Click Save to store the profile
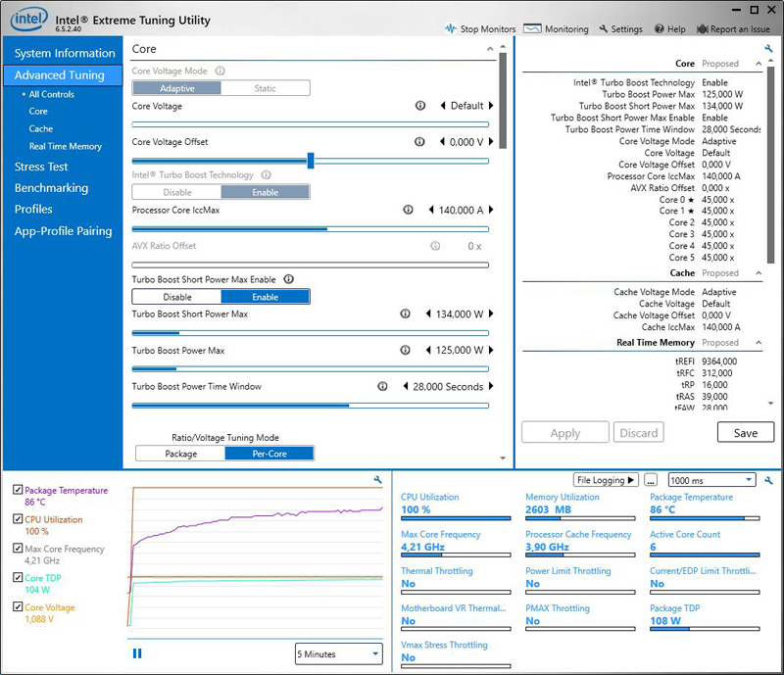784x675 pixels. point(746,432)
